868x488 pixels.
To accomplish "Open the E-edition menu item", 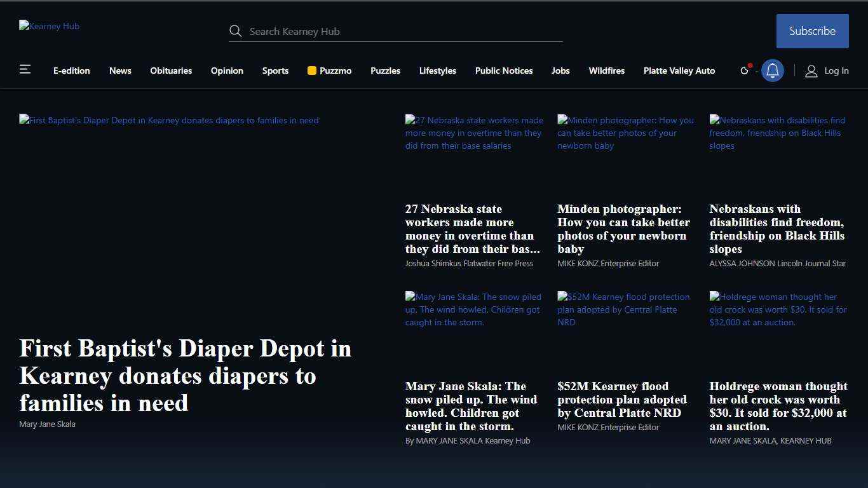I will coord(71,71).
